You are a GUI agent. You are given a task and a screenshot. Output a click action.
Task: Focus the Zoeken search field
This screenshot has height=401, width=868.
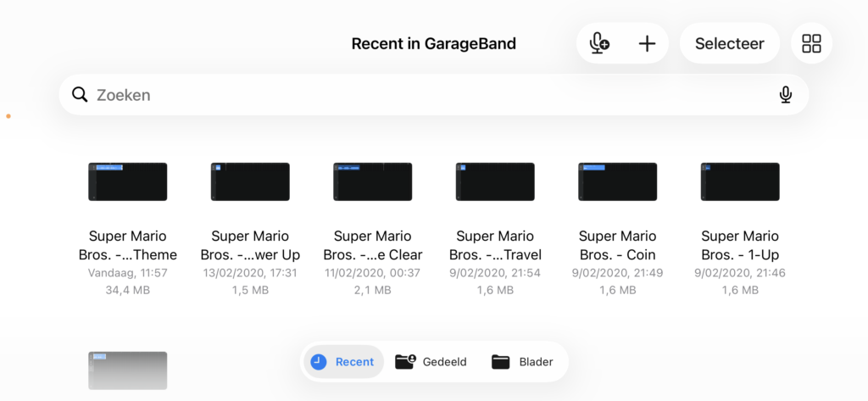click(x=424, y=95)
